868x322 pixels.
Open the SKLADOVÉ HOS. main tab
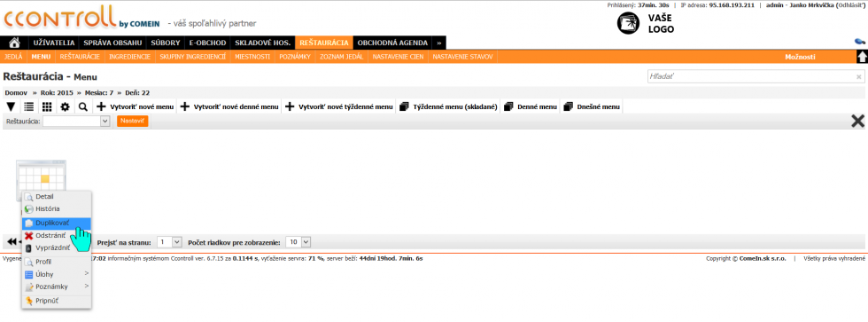click(x=263, y=43)
